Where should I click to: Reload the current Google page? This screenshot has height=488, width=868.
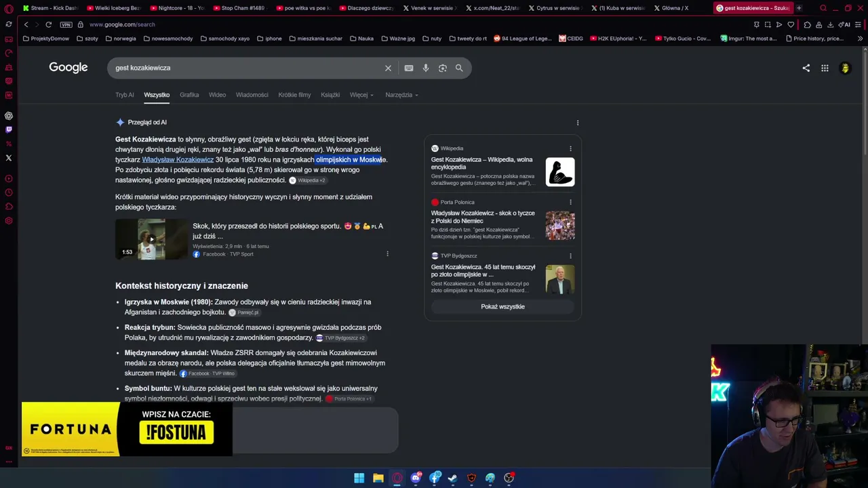click(48, 24)
